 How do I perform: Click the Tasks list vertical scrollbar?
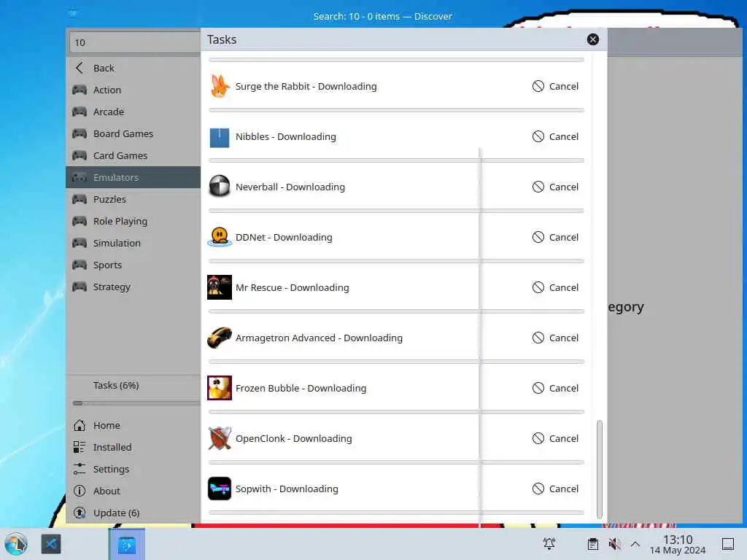click(600, 469)
